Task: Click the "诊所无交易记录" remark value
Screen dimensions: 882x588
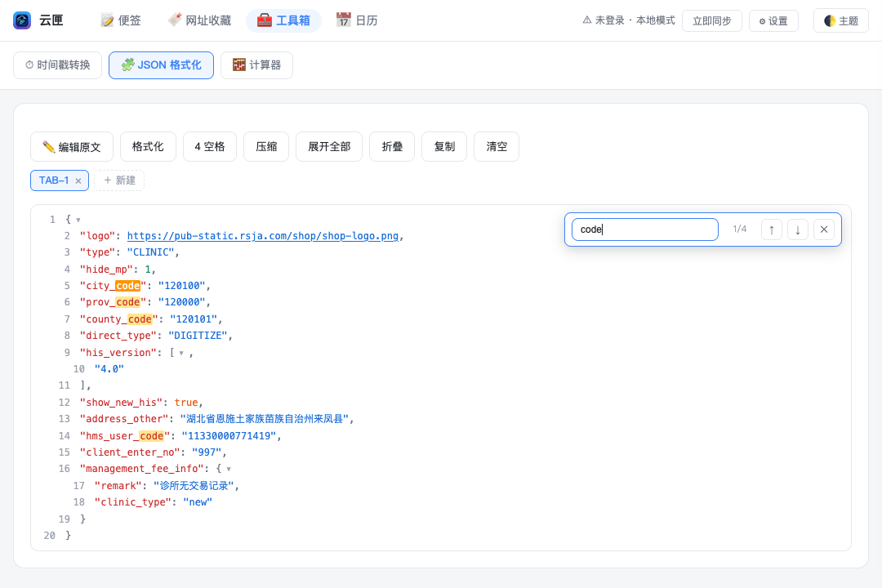Action: tap(194, 486)
